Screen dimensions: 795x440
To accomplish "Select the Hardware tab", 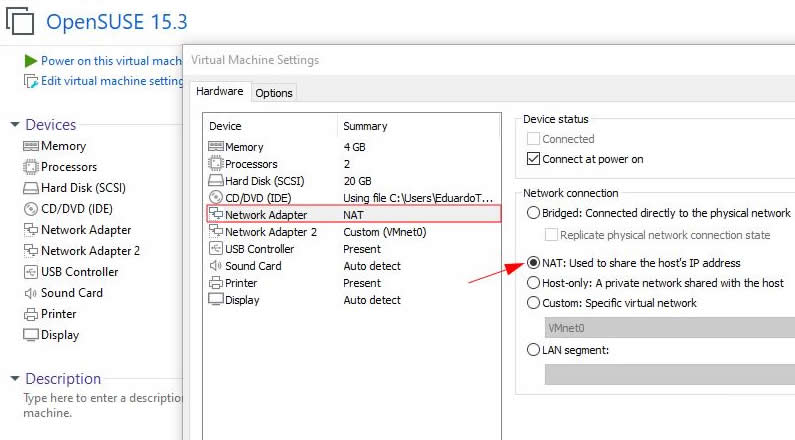I will coord(219,91).
